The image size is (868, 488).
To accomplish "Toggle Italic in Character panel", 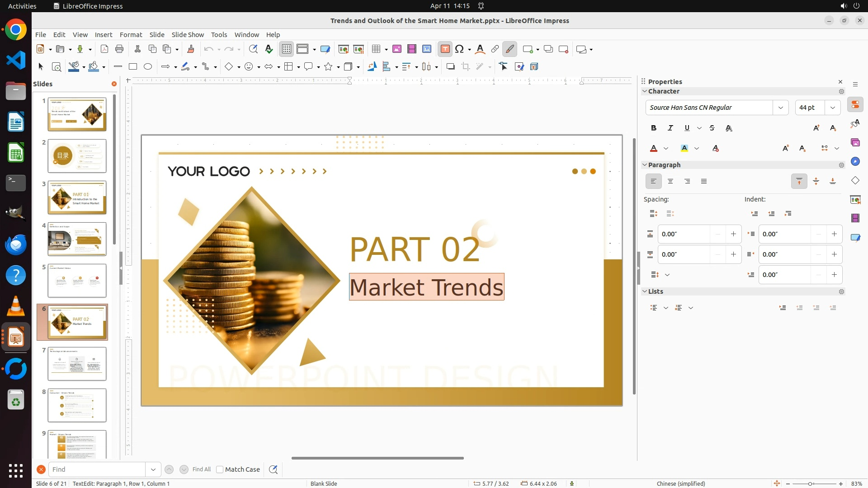I will click(x=670, y=128).
